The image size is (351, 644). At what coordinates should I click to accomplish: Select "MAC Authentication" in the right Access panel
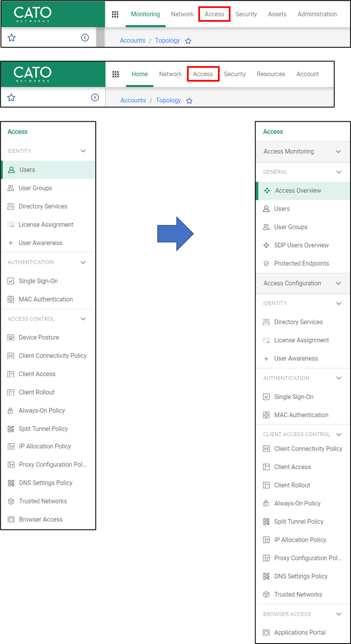[303, 415]
